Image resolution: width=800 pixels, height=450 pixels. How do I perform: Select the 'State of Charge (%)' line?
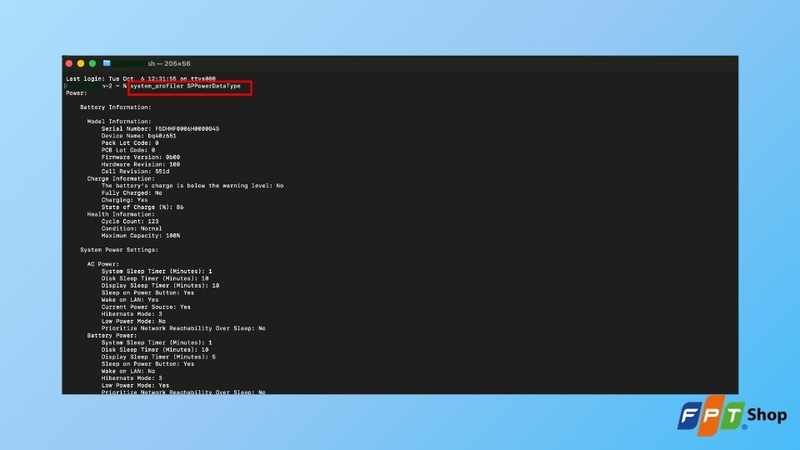tap(142, 208)
